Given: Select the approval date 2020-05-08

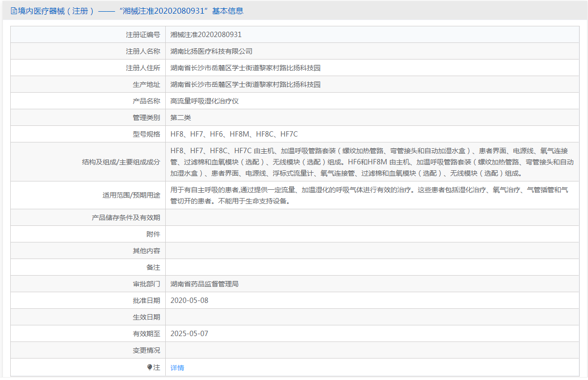Looking at the screenshot, I should [189, 300].
